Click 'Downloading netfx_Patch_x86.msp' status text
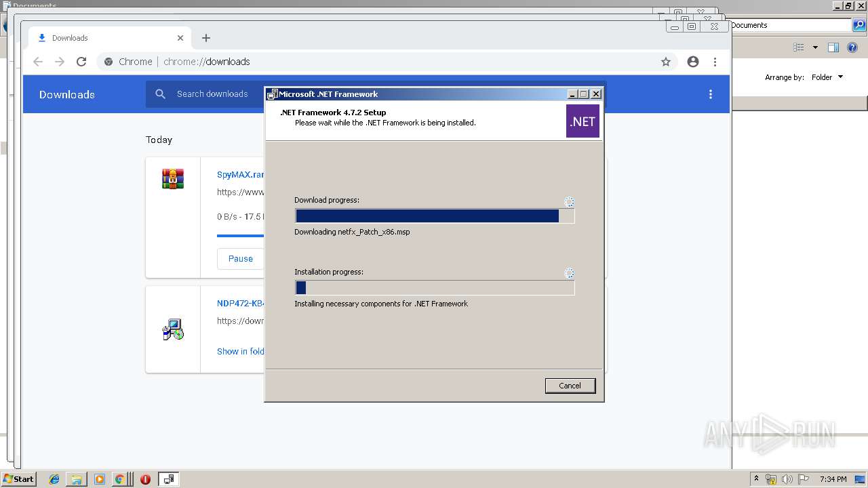 [x=352, y=232]
